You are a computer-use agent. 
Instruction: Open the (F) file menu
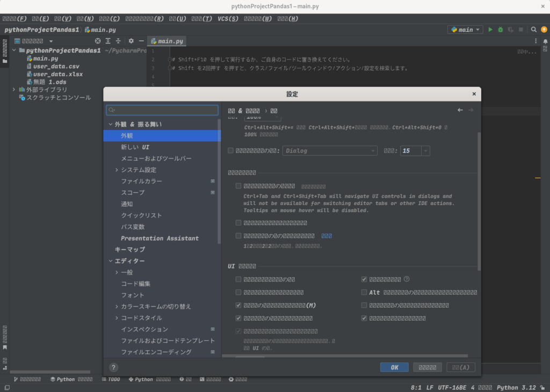(x=15, y=19)
